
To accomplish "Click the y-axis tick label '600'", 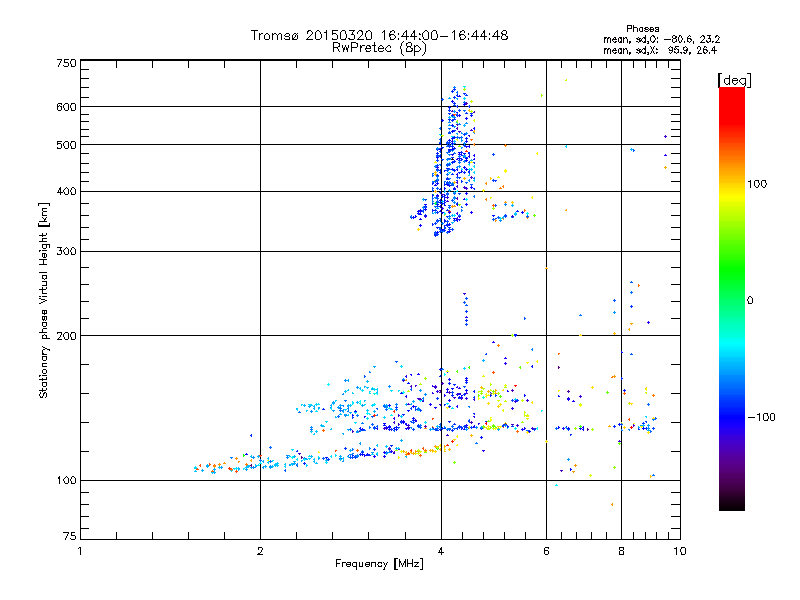I will 67,107.
